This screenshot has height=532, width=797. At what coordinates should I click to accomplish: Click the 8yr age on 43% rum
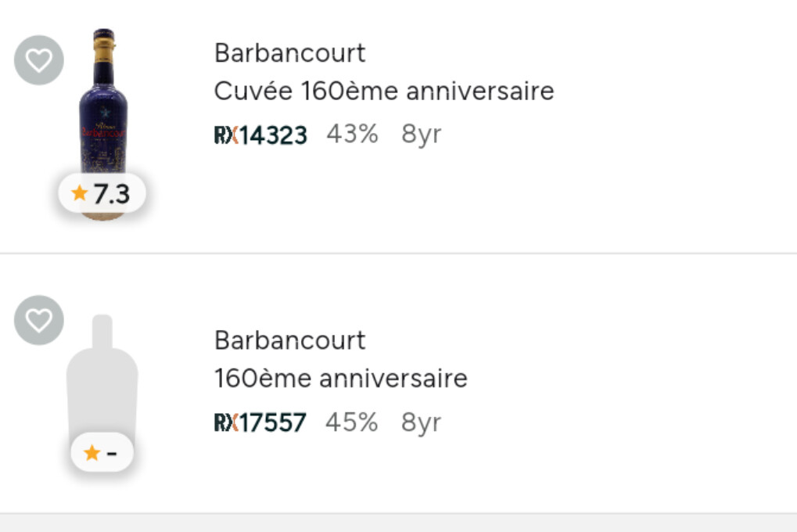pos(422,135)
